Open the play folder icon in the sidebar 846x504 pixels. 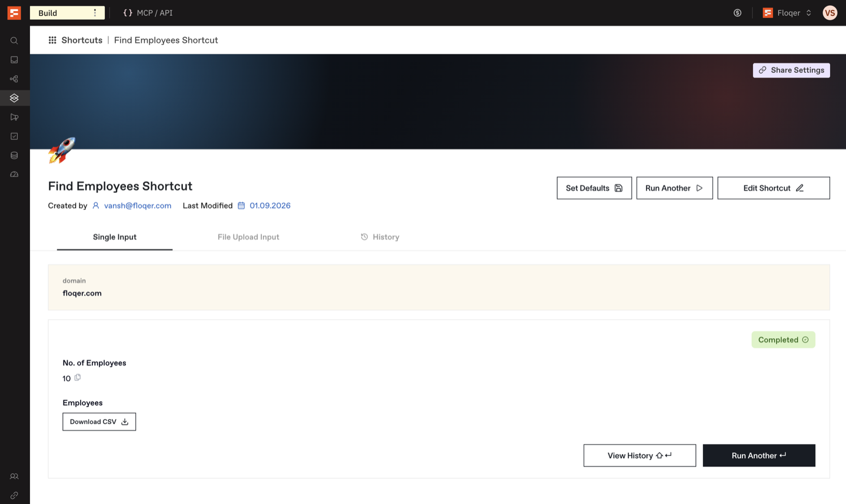point(14,117)
